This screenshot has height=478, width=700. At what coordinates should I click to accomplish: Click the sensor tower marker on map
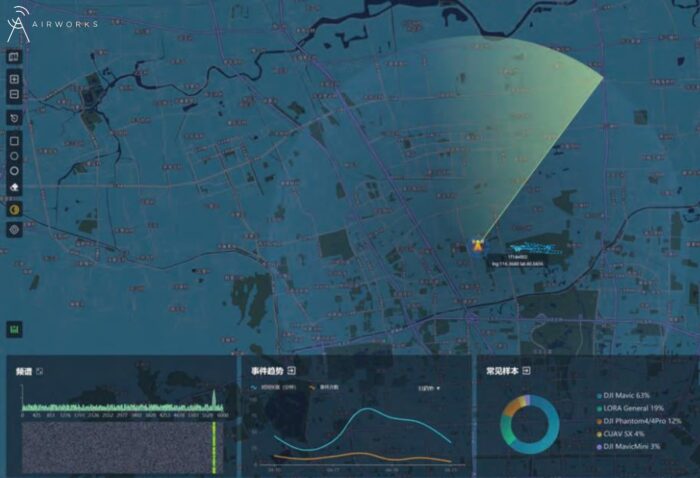477,242
